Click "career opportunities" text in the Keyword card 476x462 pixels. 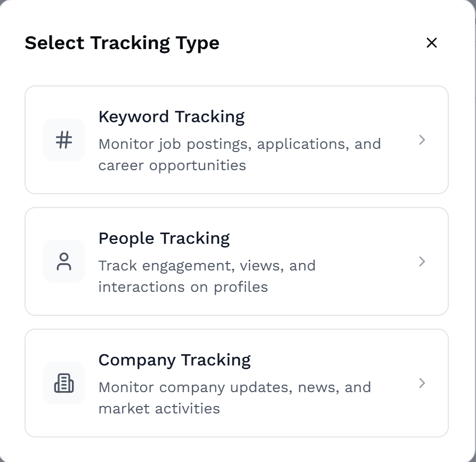click(x=172, y=165)
